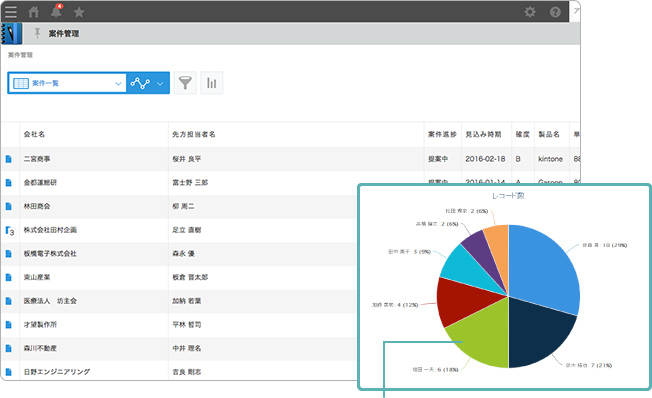Open the hamburger menu in the top bar
Image resolution: width=652 pixels, height=398 pixels.
point(11,12)
